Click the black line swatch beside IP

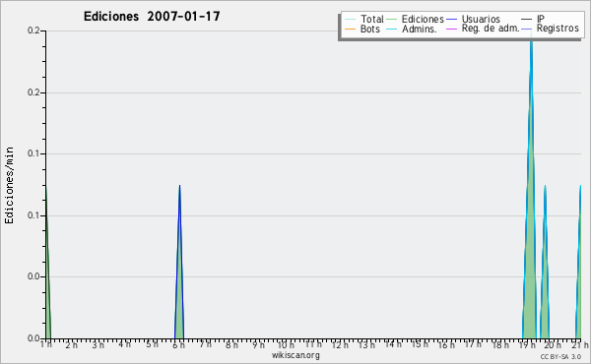527,20
